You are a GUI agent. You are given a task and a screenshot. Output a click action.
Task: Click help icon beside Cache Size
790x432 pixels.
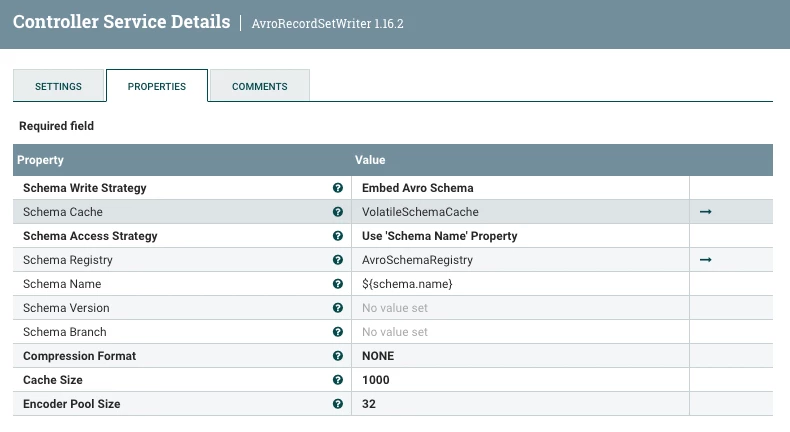[338, 380]
